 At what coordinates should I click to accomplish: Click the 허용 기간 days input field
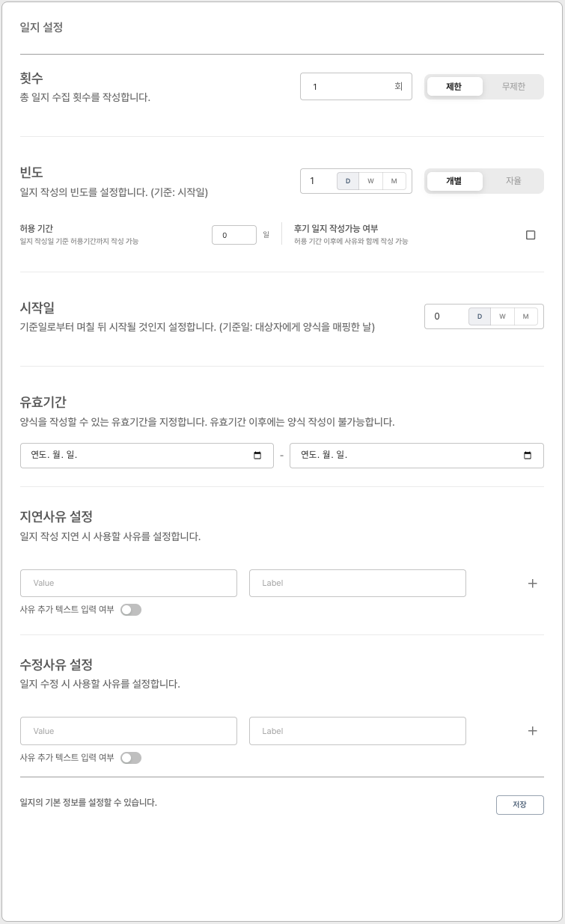tap(234, 234)
